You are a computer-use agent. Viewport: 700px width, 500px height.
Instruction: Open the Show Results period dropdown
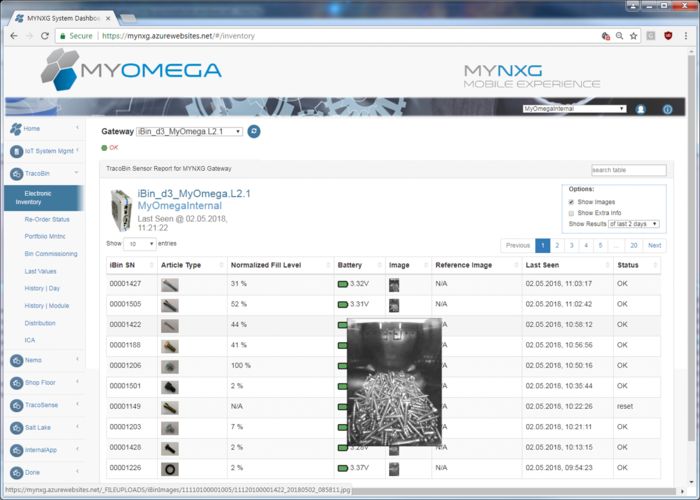tap(634, 224)
